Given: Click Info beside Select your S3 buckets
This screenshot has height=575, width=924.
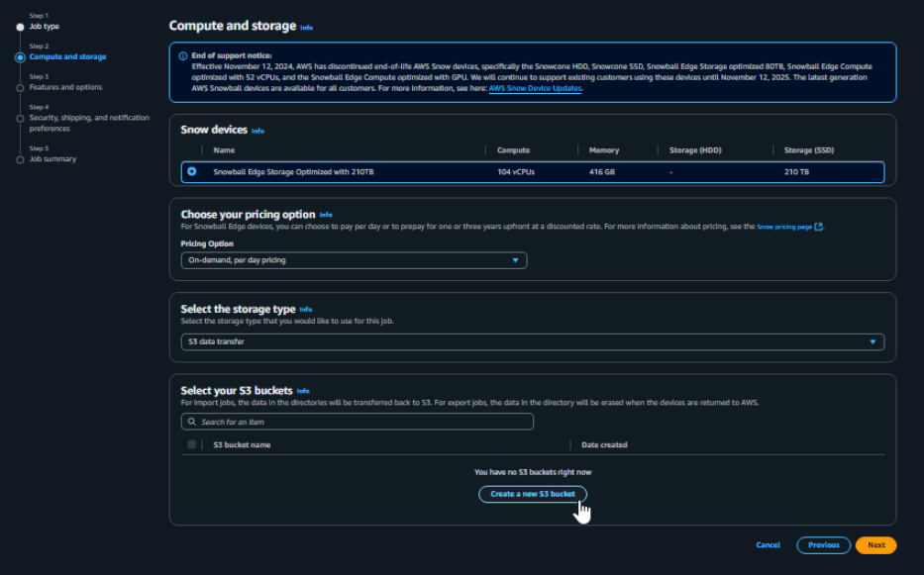Looking at the screenshot, I should coord(303,391).
